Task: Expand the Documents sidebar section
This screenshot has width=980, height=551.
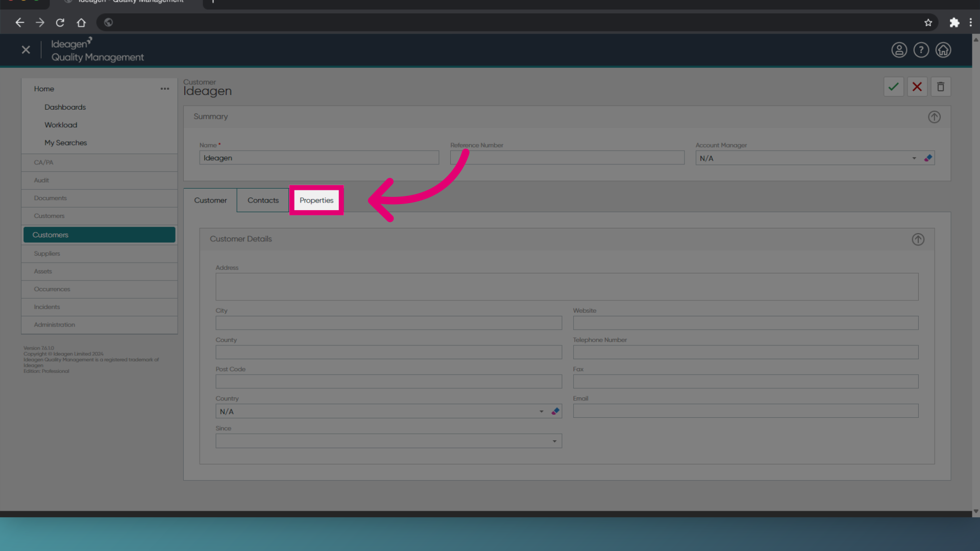Action: coord(100,198)
